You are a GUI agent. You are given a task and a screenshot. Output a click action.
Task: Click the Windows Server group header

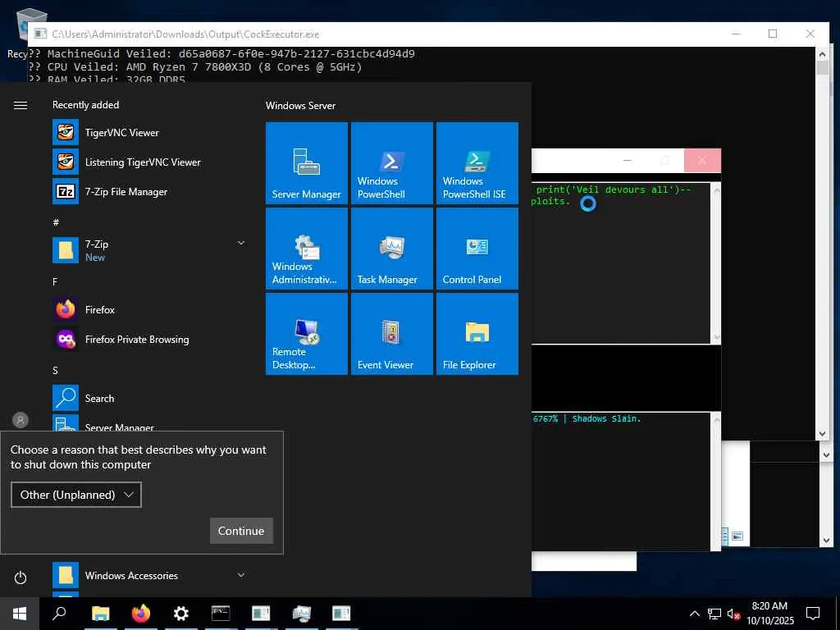[x=300, y=106]
